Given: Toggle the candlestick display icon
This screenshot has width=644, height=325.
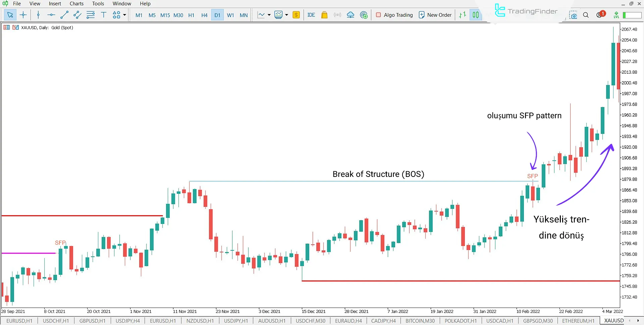Looking at the screenshot, I should [476, 15].
